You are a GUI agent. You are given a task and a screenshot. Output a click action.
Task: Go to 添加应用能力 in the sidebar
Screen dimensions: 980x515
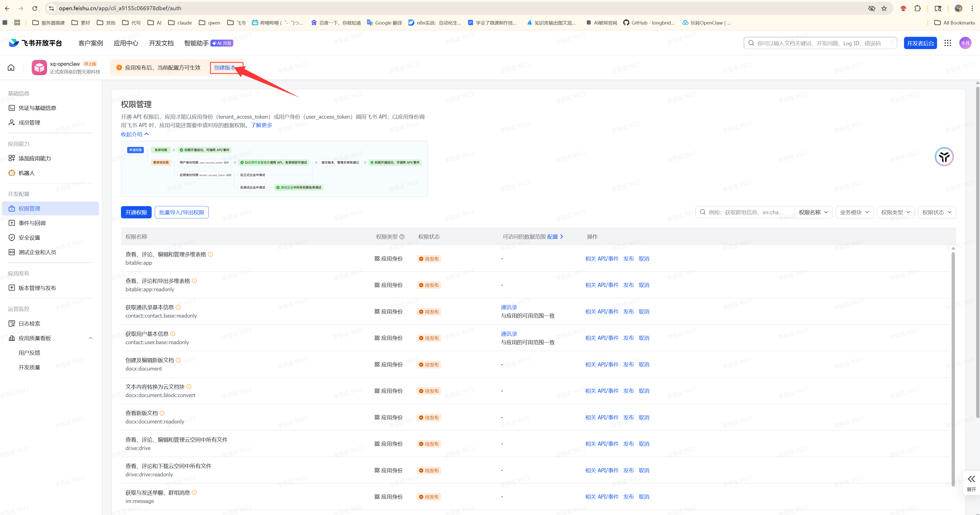tap(50, 159)
